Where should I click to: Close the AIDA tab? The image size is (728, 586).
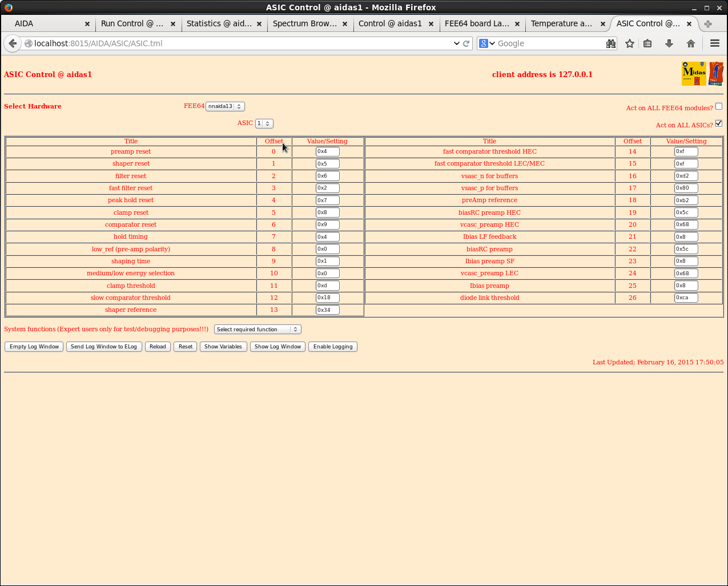pos(87,24)
